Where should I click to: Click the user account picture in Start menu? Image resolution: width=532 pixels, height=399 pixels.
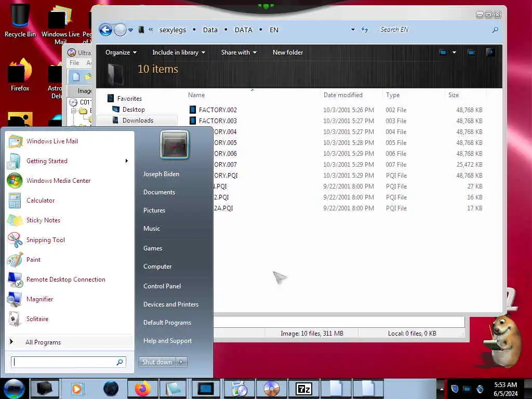tap(174, 145)
